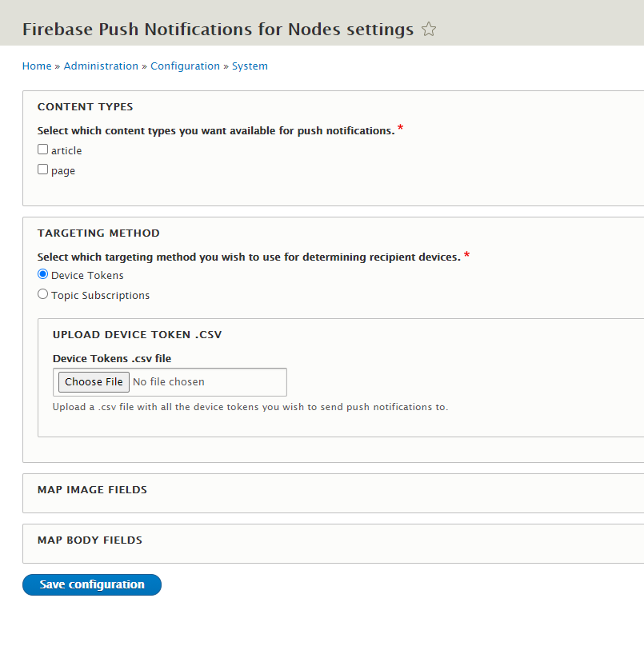Select the Topic Subscriptions radio button
The width and height of the screenshot is (644, 646).
42,293
